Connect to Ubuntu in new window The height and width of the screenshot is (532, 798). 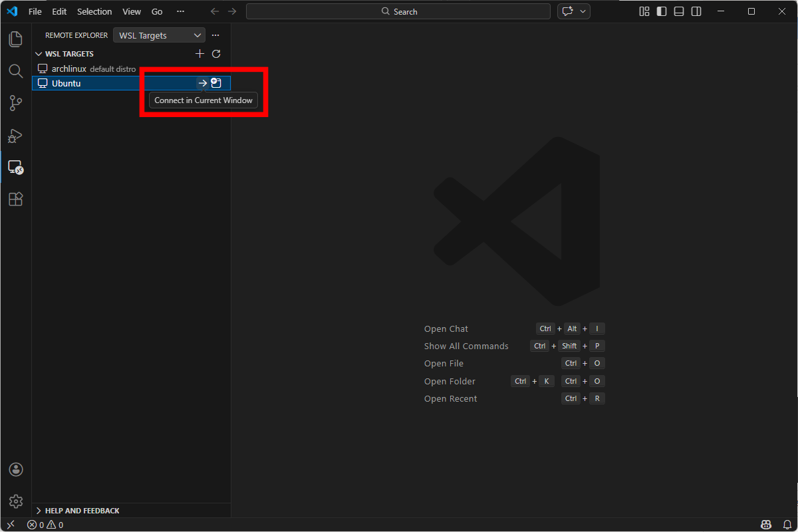point(216,83)
